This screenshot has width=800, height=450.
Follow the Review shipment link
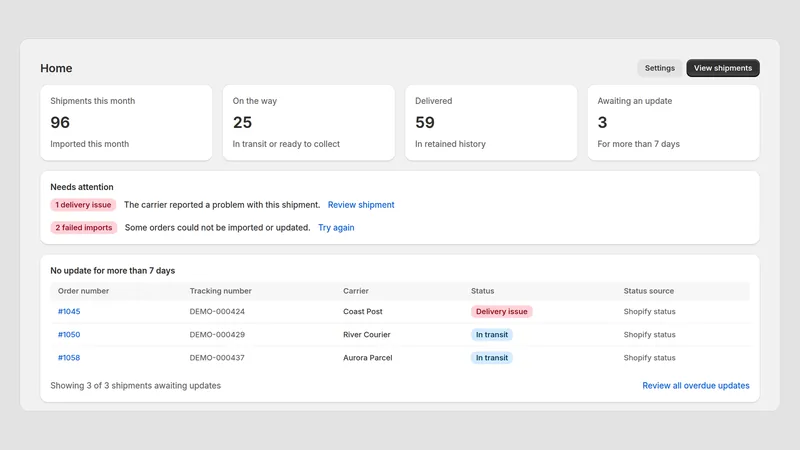[361, 205]
